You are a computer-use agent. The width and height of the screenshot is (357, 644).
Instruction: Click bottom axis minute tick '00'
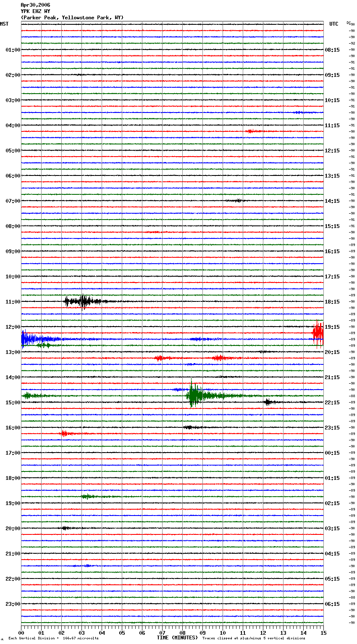pos(21,633)
